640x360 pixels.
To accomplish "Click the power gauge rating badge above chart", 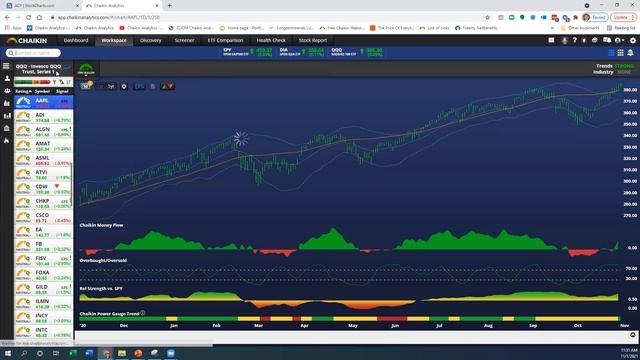I will pos(86,69).
